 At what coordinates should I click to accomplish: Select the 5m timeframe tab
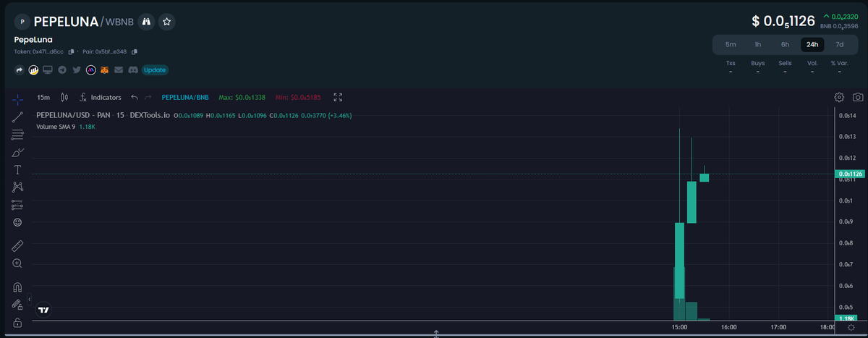(x=731, y=44)
